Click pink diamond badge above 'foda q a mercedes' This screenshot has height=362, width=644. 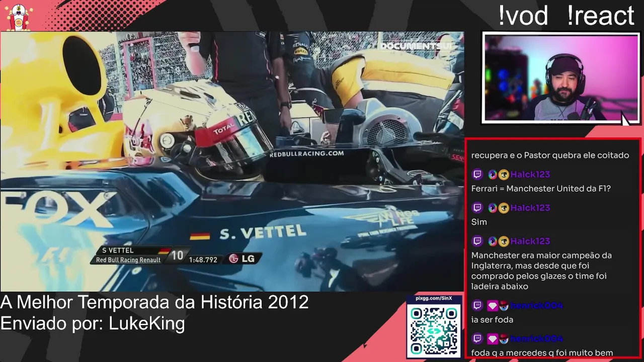click(x=493, y=338)
